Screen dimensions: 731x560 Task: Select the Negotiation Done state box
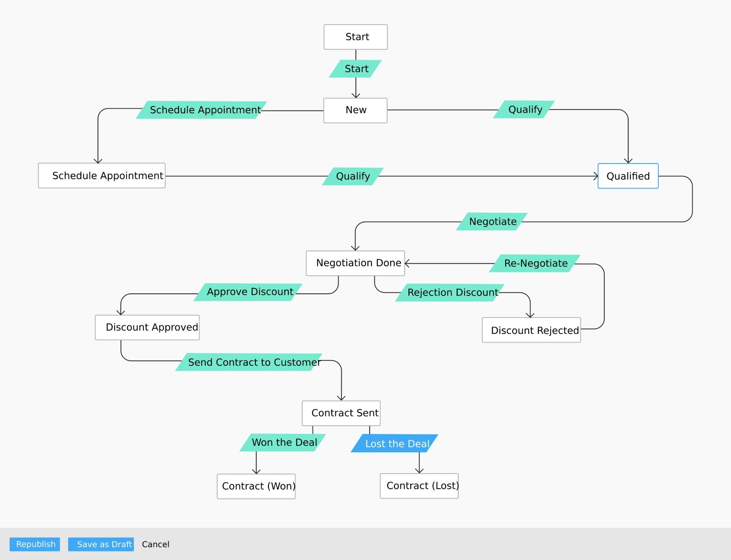pos(355,263)
